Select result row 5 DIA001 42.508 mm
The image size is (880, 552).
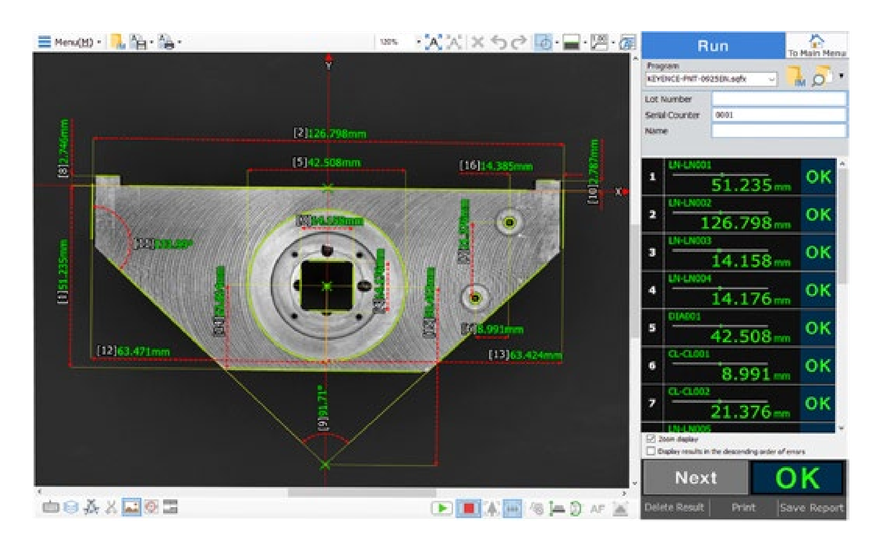[738, 328]
